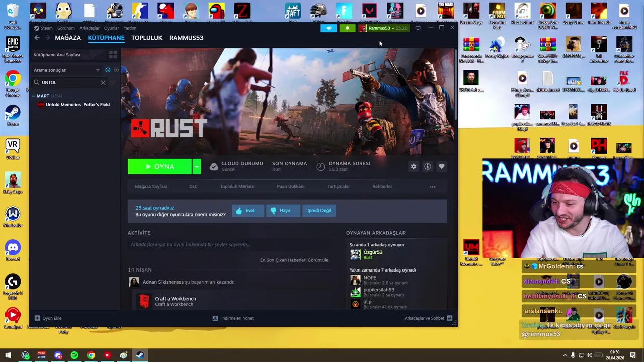Open launch options arrow beside OYNA

[x=197, y=166]
